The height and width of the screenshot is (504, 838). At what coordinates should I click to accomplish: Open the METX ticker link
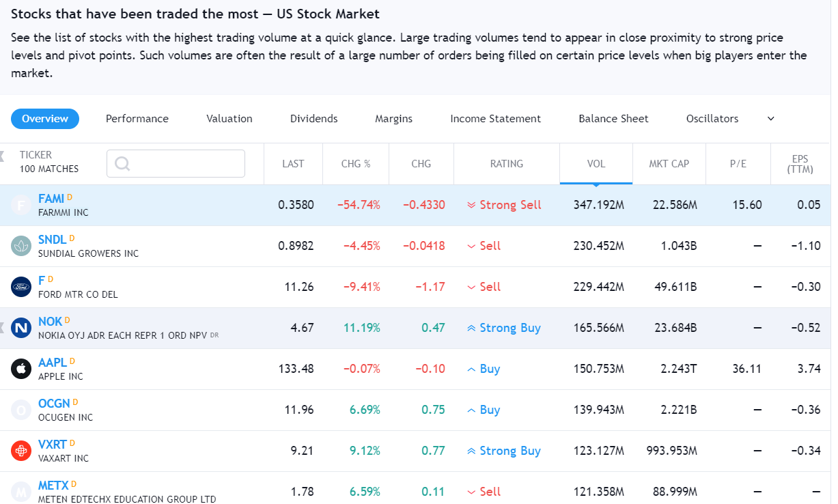(x=53, y=486)
